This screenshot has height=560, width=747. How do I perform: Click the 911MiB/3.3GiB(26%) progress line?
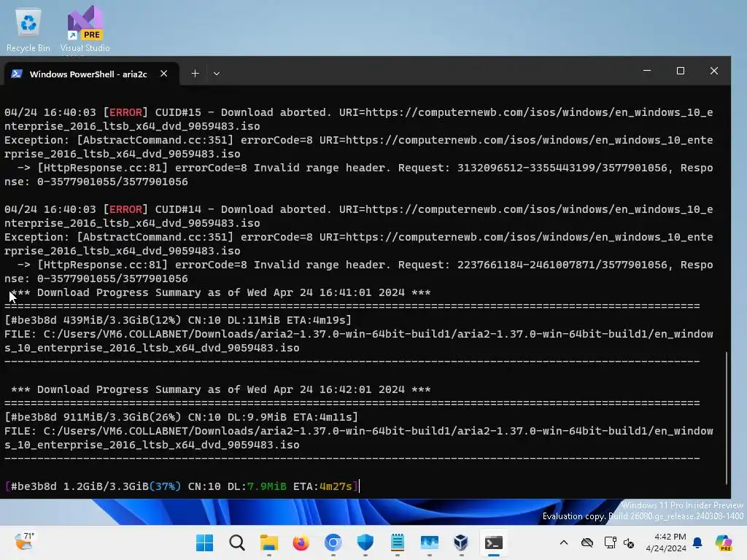(182, 417)
